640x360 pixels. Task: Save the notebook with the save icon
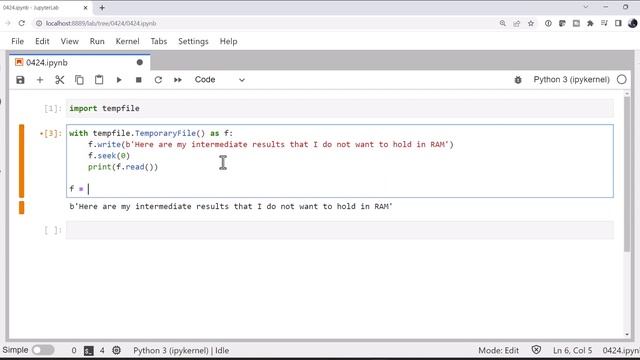[x=20, y=80]
